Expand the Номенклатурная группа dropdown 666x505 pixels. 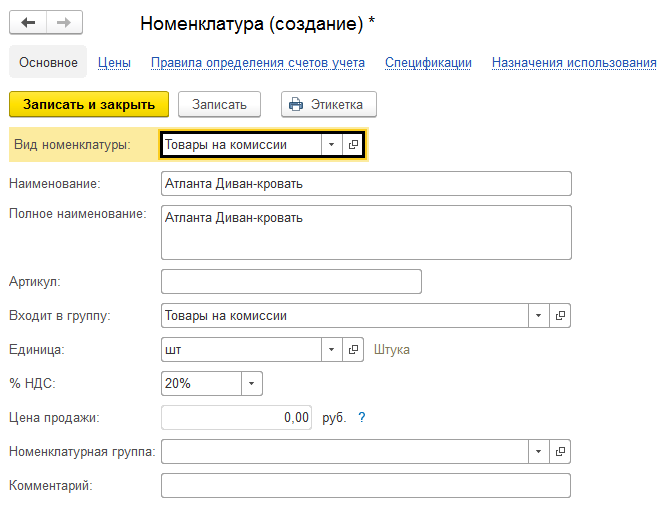point(539,452)
